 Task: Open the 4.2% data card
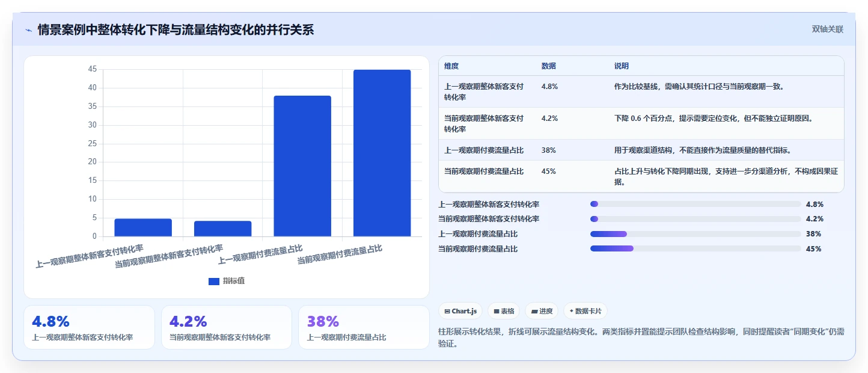point(227,327)
